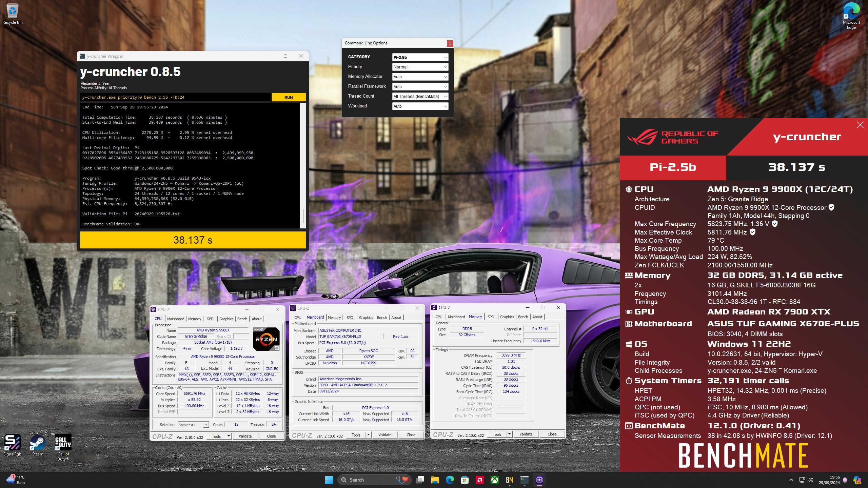
Task: Open the Workload dropdown
Action: tap(420, 106)
